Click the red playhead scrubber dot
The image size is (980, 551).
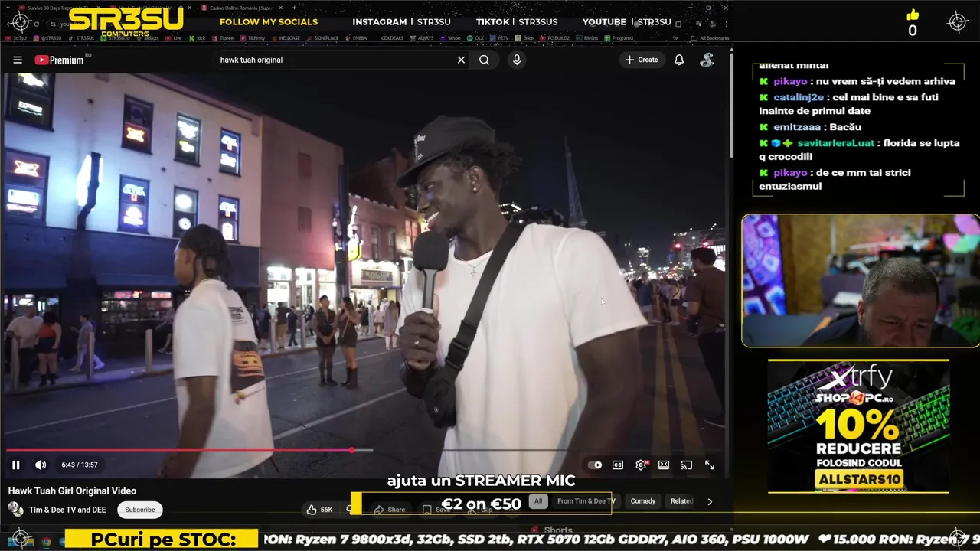tap(351, 450)
